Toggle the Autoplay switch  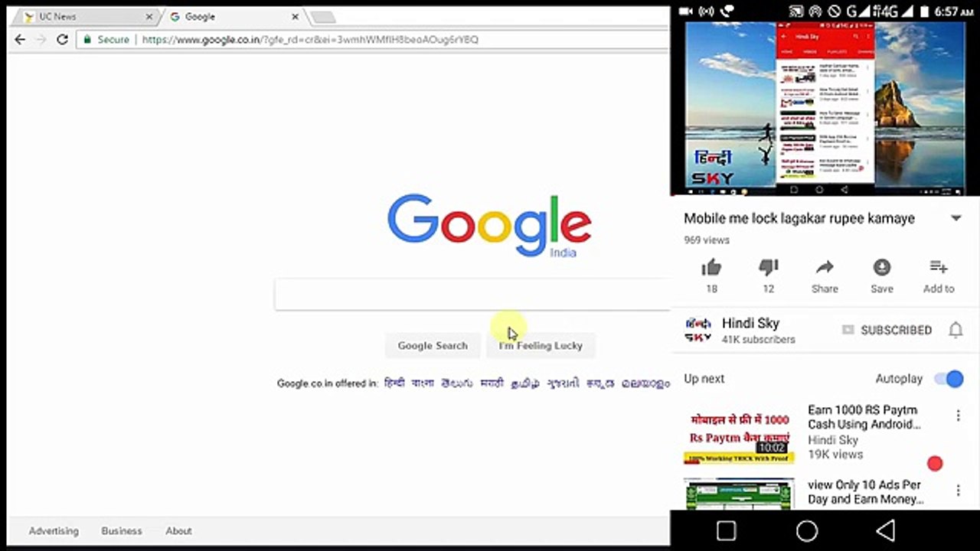[x=949, y=379]
